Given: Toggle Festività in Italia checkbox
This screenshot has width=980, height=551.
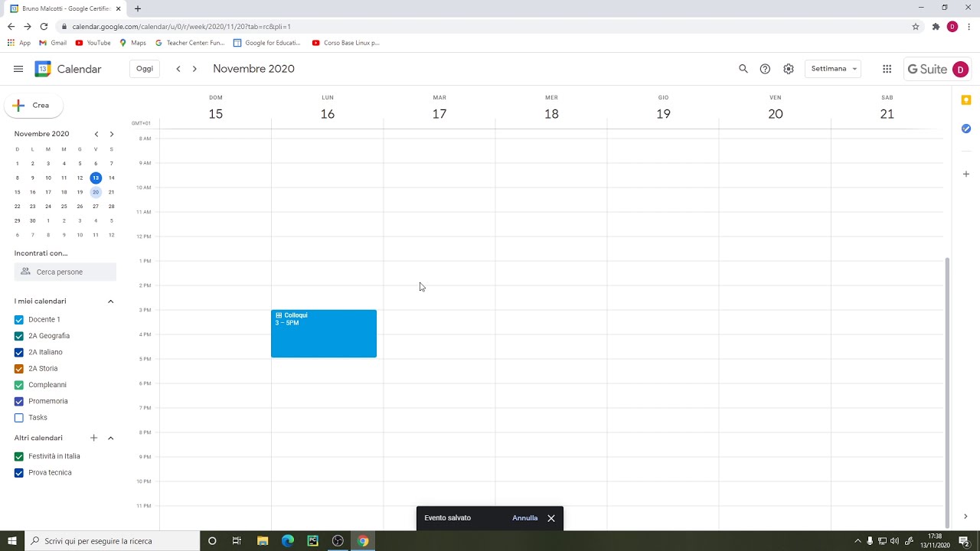Looking at the screenshot, I should [x=19, y=456].
